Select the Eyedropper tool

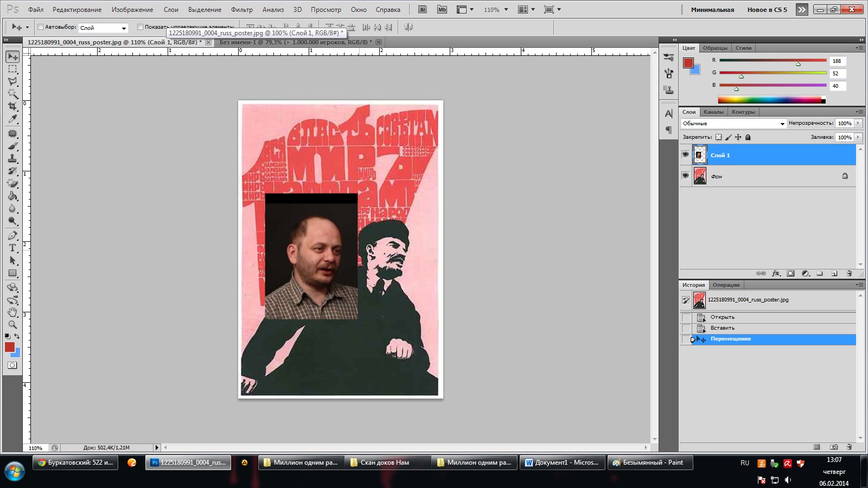(x=12, y=119)
